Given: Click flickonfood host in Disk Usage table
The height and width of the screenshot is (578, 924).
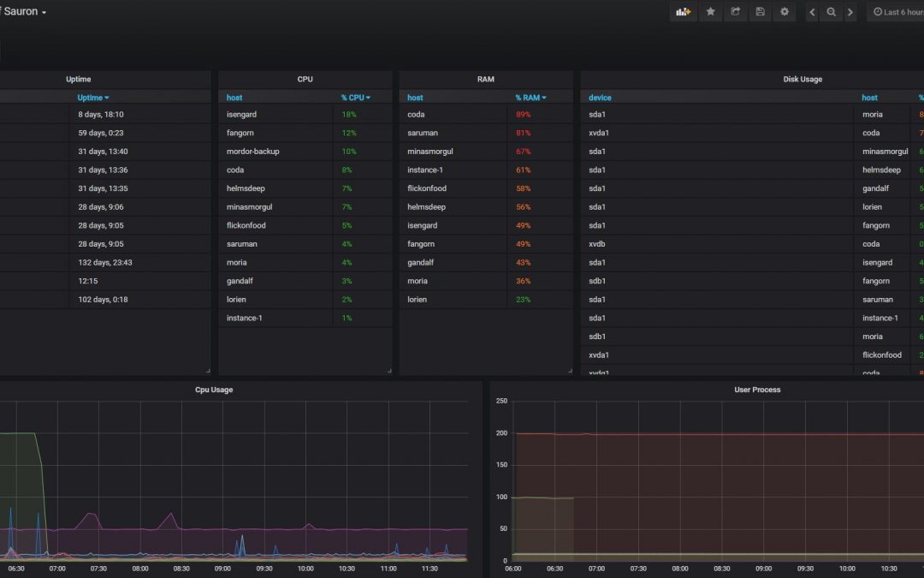Looking at the screenshot, I should coord(881,355).
